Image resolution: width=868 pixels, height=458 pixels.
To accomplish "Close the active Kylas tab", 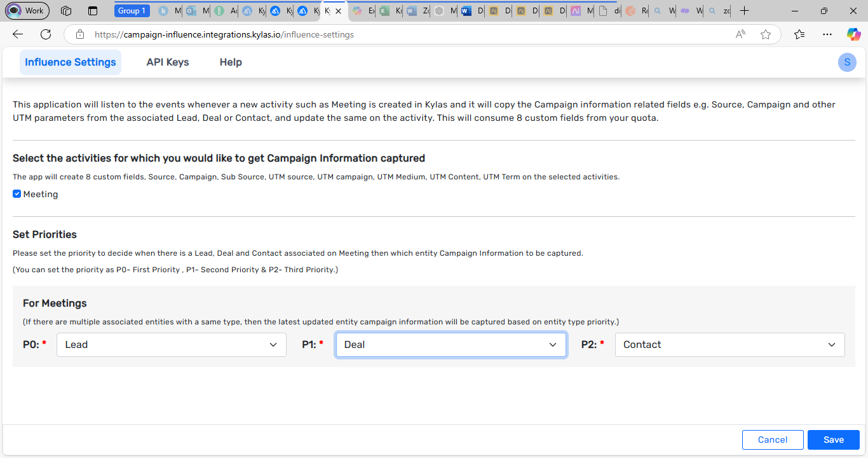I will [x=338, y=11].
